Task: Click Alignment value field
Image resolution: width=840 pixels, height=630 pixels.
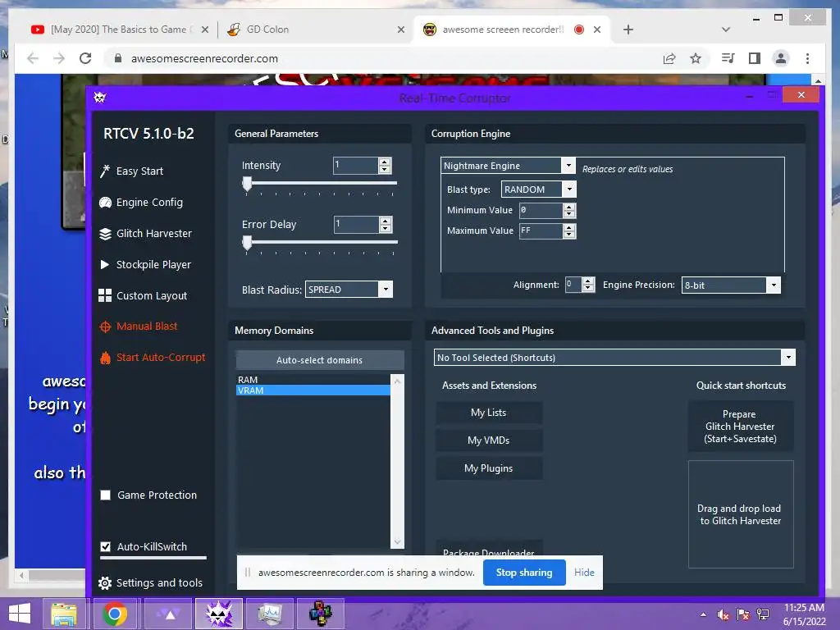Action: [x=573, y=285]
